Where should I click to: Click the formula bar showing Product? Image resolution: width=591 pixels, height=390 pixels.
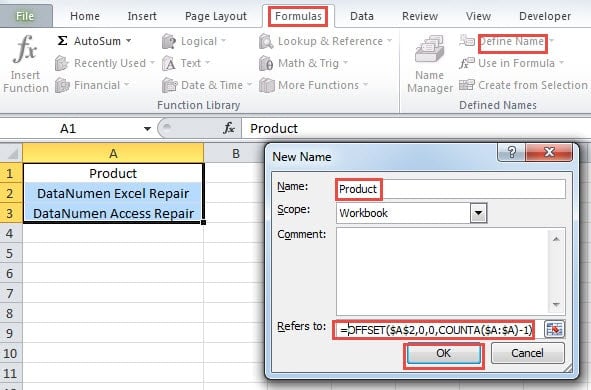[415, 128]
